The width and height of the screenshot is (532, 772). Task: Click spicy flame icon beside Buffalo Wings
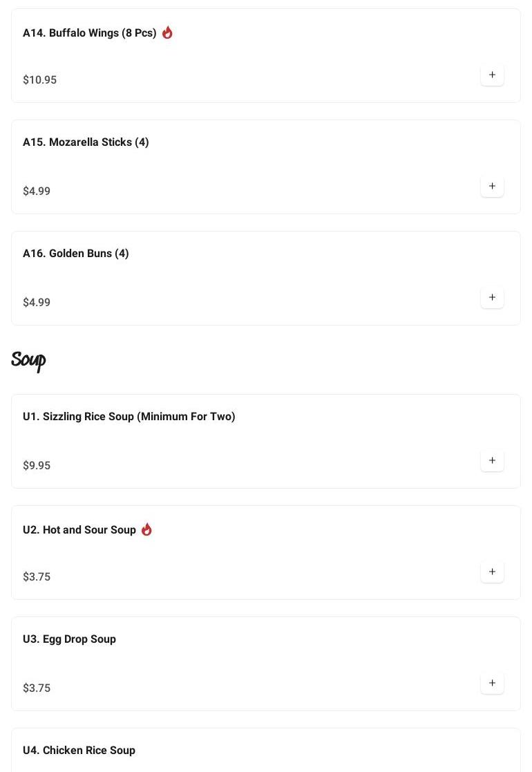point(167,32)
